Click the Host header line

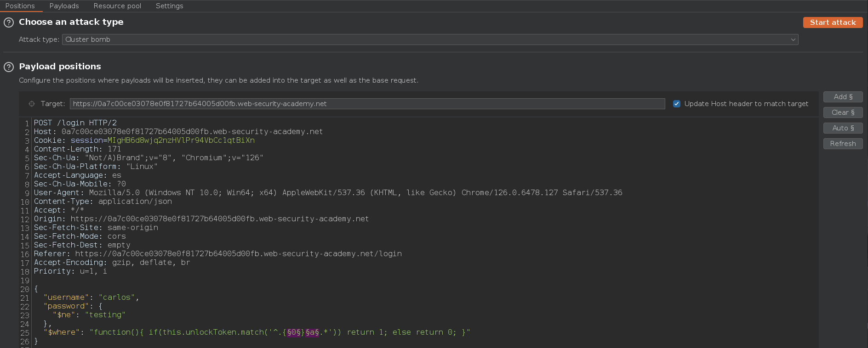tap(178, 132)
